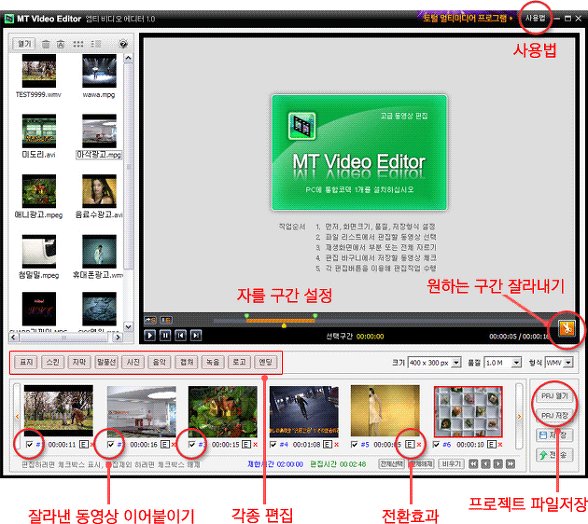Image resolution: width=588 pixels, height=524 pixels.
Task: Go to next basket page arrow
Action: pos(498,464)
